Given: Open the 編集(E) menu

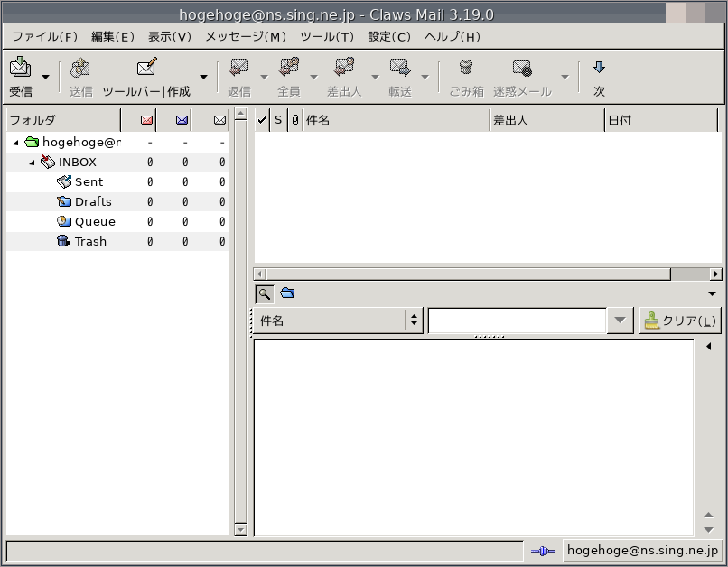Looking at the screenshot, I should tap(112, 37).
